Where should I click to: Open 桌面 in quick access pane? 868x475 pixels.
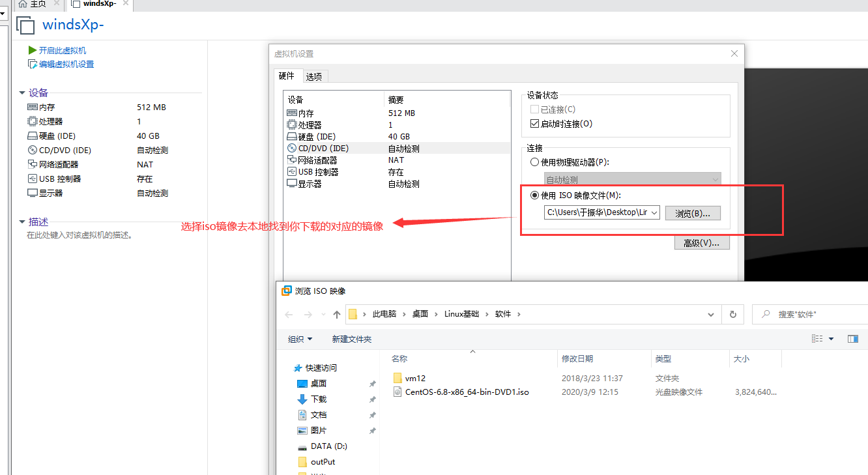click(319, 384)
